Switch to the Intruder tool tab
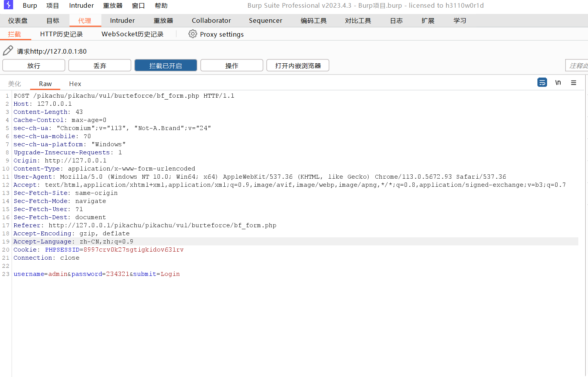588x377 pixels. point(122,20)
